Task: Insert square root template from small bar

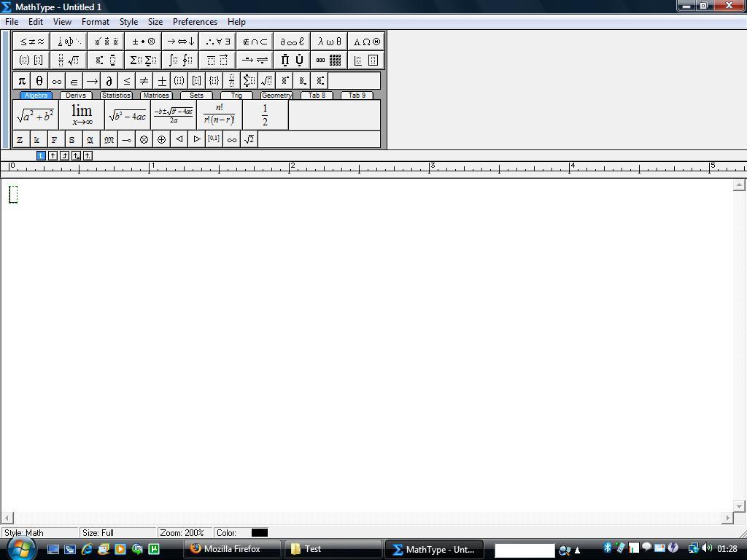Action: 267,80
